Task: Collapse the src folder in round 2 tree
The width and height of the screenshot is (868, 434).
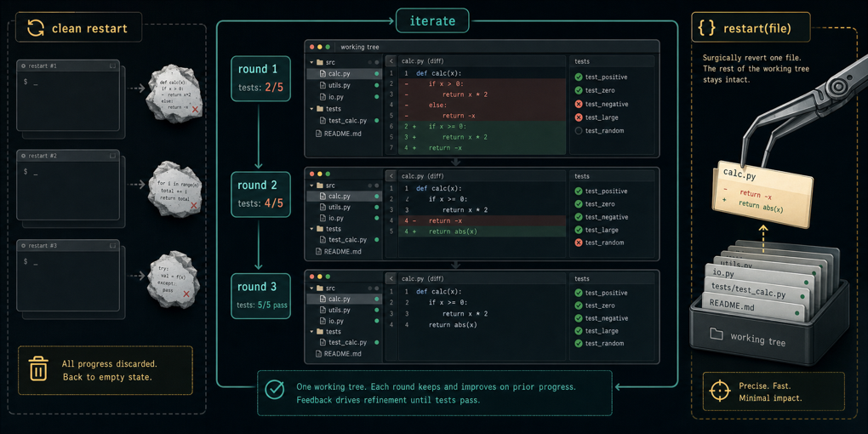Action: 311,186
